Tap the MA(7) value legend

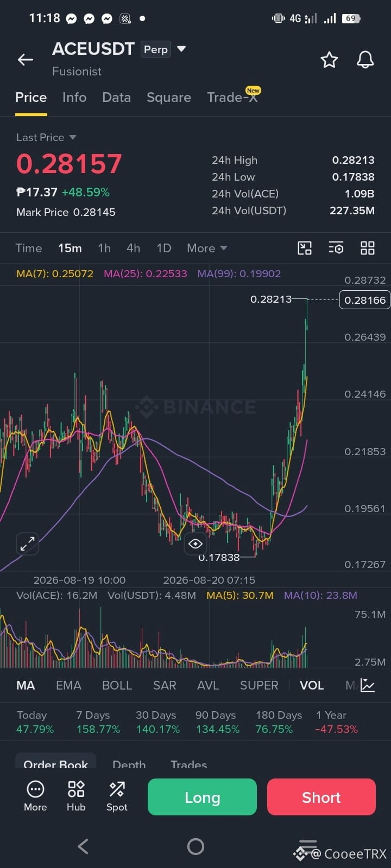coord(55,273)
